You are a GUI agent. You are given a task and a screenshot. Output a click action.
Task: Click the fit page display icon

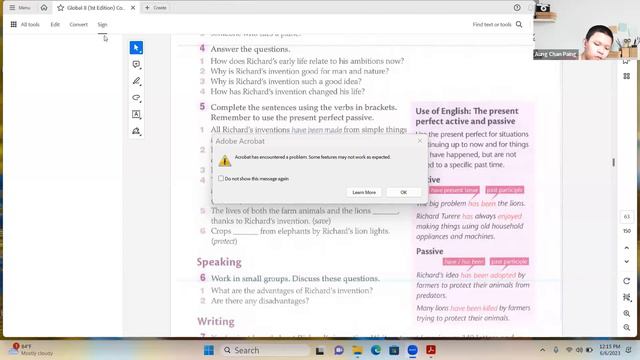[627, 298]
